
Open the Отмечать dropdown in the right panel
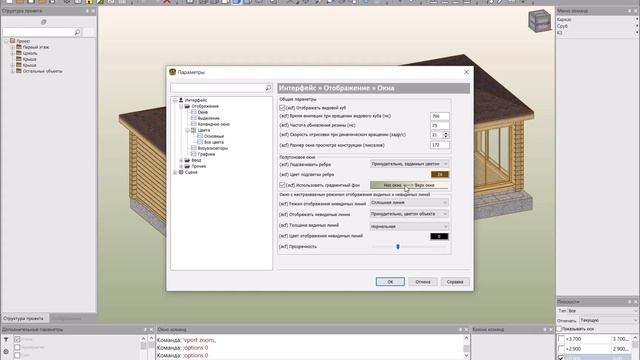pyautogui.click(x=608, y=320)
